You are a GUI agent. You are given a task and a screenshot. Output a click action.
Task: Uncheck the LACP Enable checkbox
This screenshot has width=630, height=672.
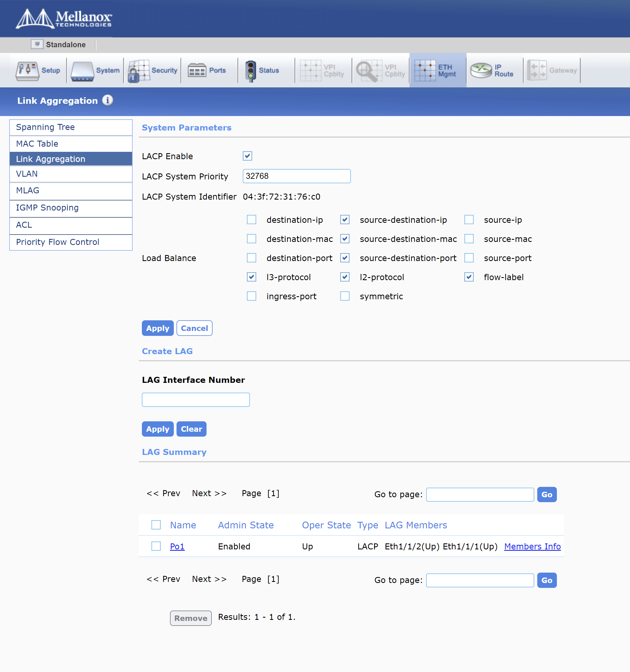click(247, 156)
